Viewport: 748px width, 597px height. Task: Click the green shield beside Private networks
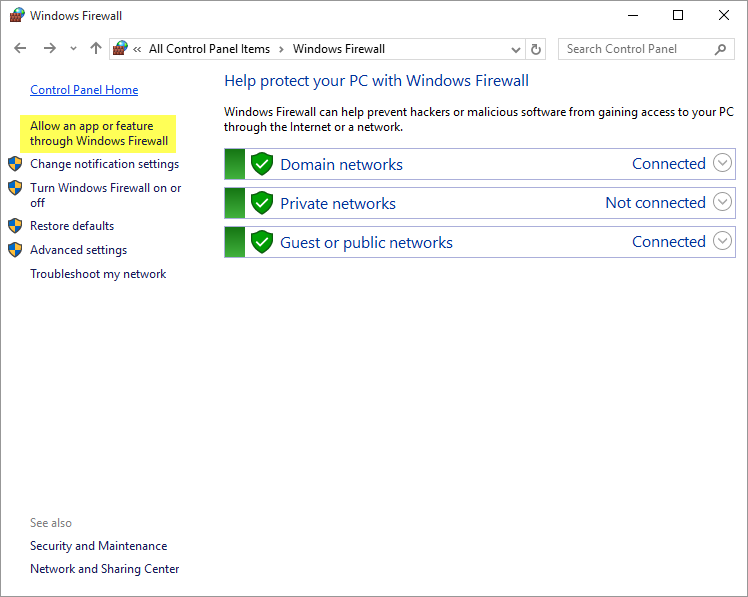pyautogui.click(x=262, y=203)
